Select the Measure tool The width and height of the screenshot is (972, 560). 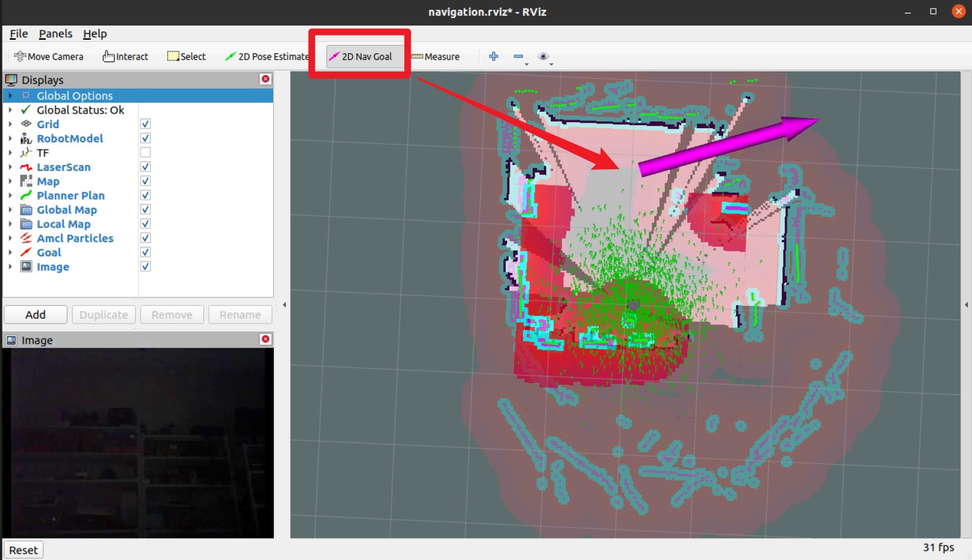tap(436, 57)
